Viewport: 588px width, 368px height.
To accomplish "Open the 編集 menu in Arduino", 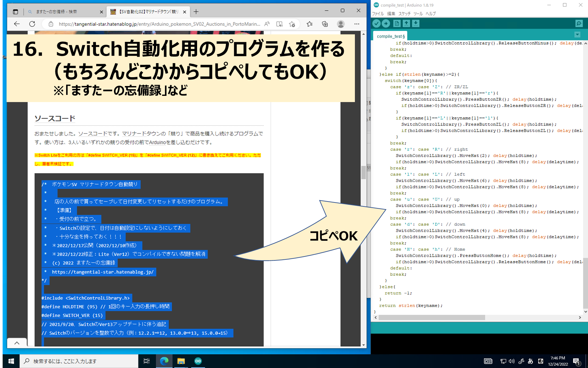I will (391, 14).
